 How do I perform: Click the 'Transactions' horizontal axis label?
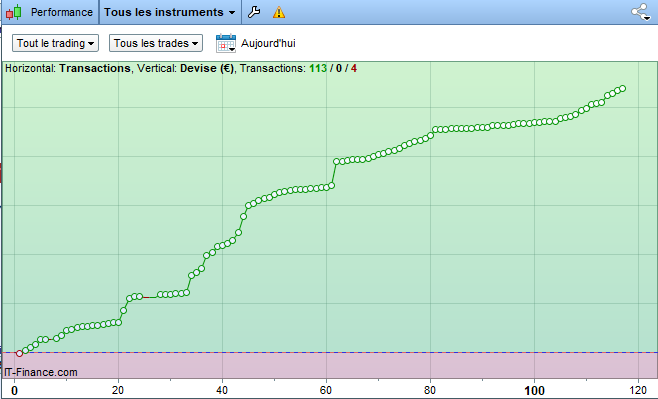95,68
